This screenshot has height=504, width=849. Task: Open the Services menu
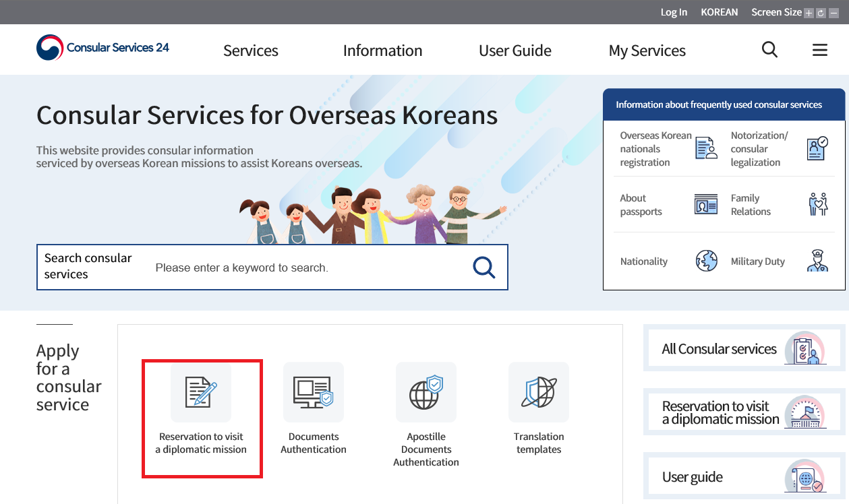point(251,51)
